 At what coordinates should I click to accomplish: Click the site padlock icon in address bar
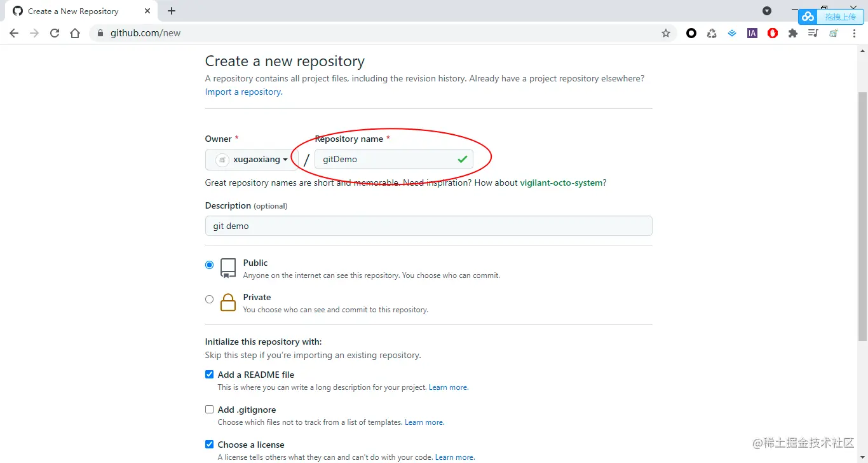pyautogui.click(x=100, y=32)
